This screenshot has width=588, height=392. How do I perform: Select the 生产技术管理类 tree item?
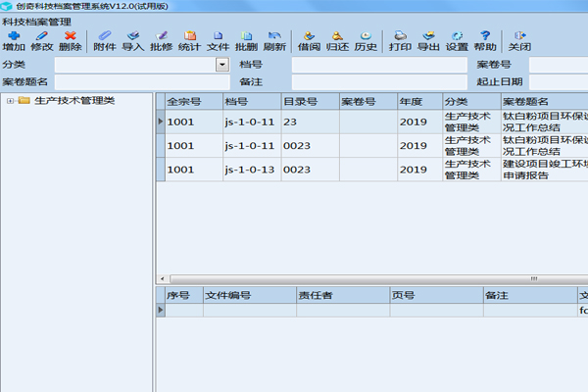73,100
